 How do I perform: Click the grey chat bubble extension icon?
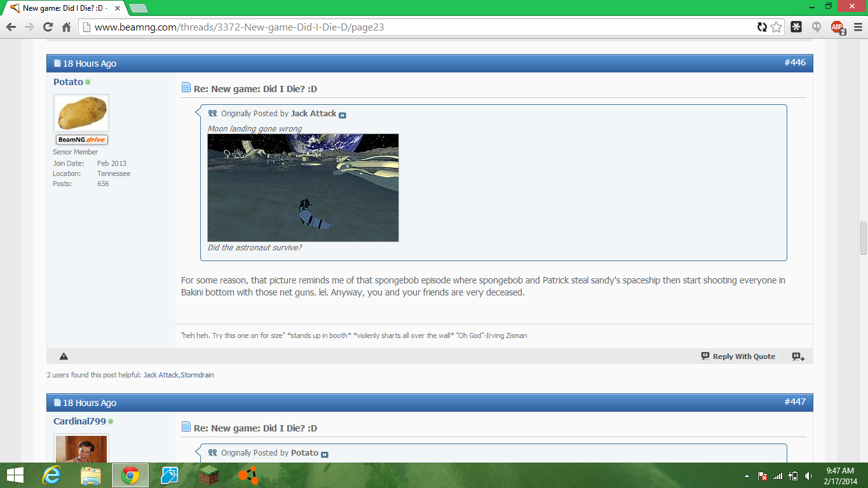(816, 27)
